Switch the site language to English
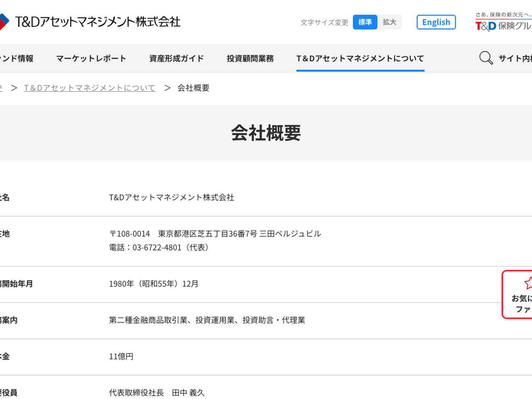Image resolution: width=532 pixels, height=399 pixels. pos(436,22)
